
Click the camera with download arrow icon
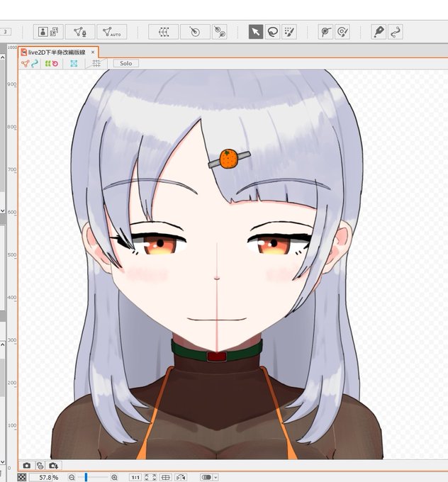(x=54, y=466)
